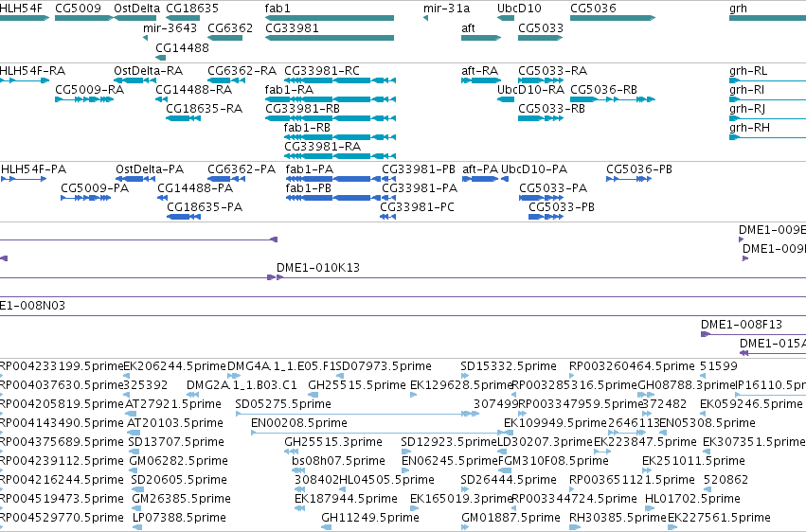Screen dimensions: 806x532
Task: Click protein CG5033-PB
Action: tap(562, 207)
